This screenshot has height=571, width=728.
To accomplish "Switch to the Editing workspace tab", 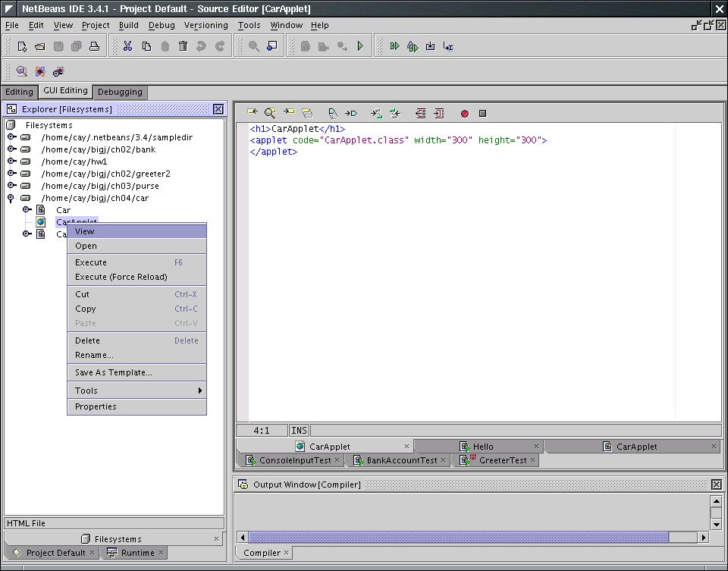I will tap(19, 92).
